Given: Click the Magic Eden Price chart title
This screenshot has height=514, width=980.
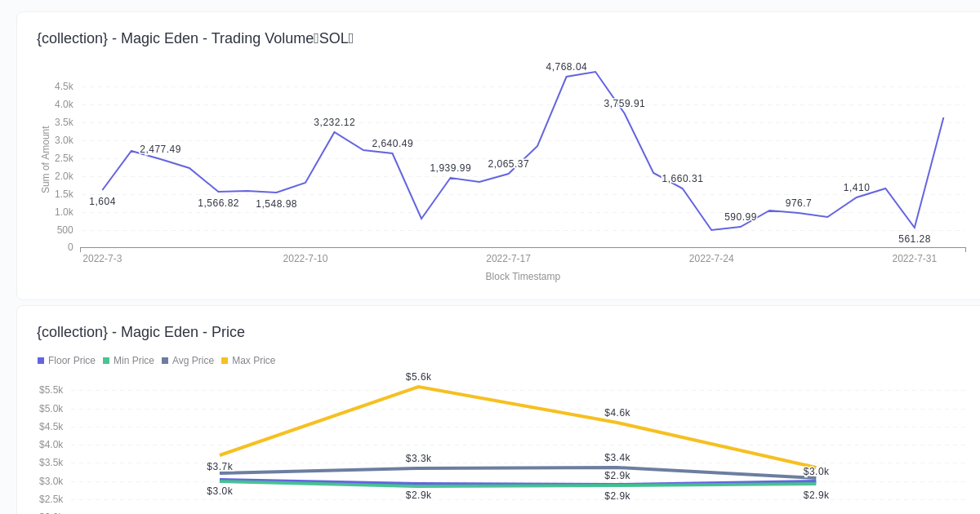Looking at the screenshot, I should pos(140,332).
